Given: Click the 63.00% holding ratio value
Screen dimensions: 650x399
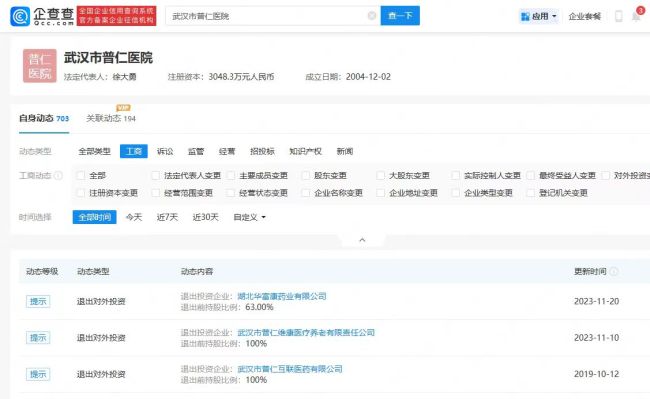Looking at the screenshot, I should (x=259, y=307).
